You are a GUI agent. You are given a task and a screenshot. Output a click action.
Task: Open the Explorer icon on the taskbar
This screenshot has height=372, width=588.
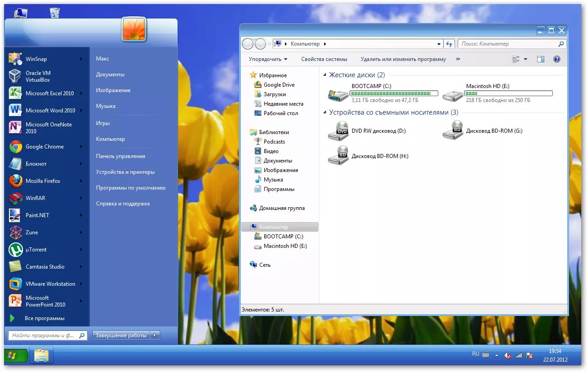(41, 355)
